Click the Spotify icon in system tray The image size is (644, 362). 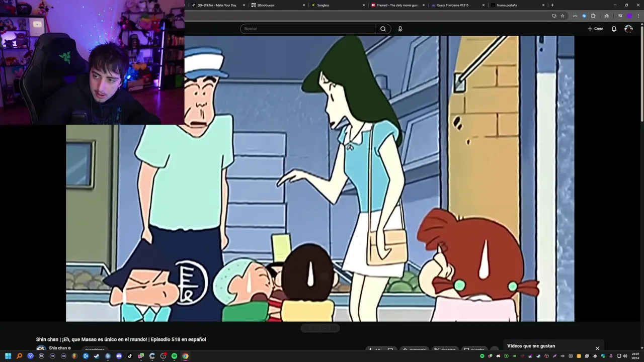(482, 356)
